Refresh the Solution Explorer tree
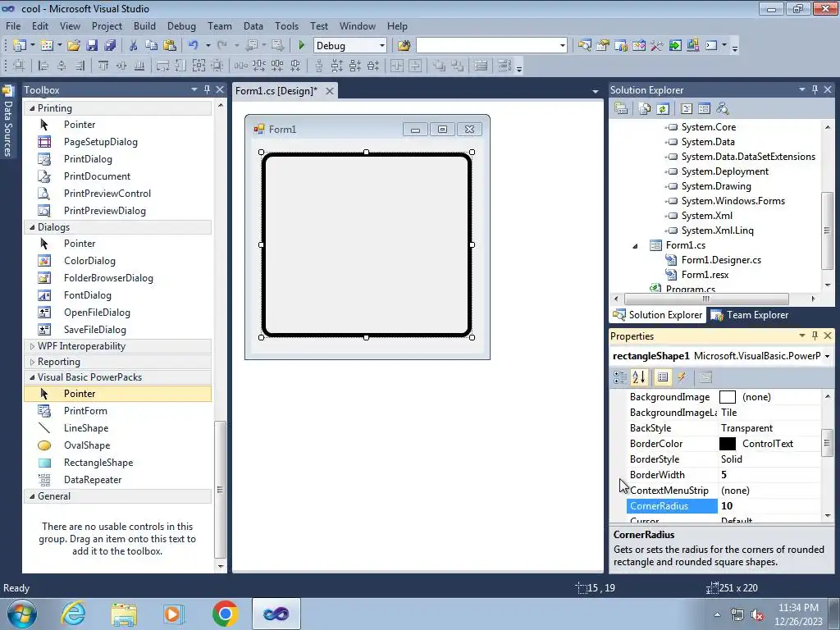 click(x=663, y=109)
